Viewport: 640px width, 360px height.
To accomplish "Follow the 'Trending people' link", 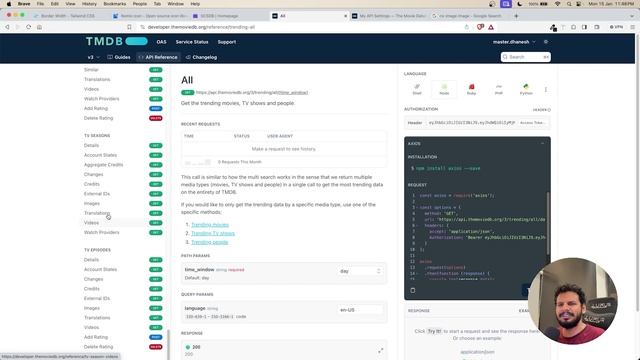I will tap(209, 242).
